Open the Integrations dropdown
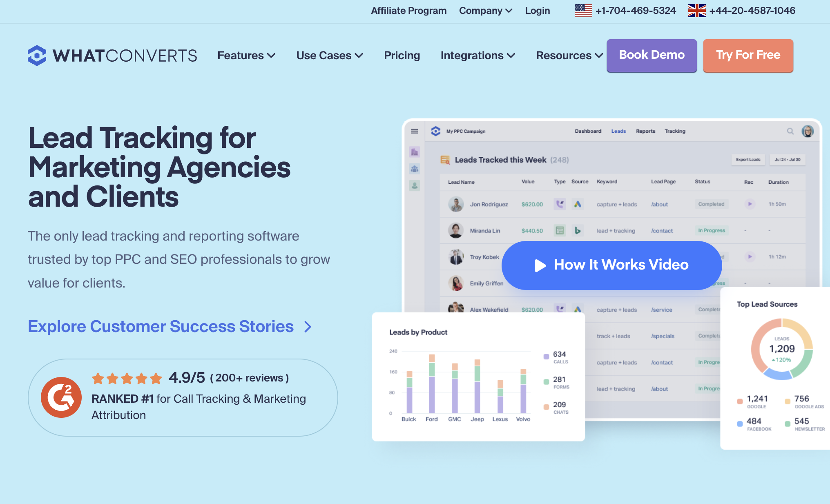The height and width of the screenshot is (504, 830). pos(478,56)
